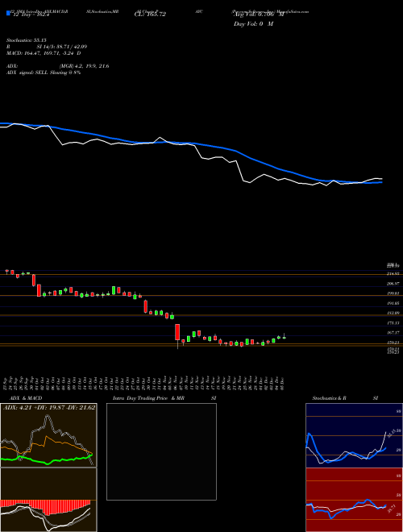Click the 206.97 price axis label
403x532 pixels.
tap(394, 283)
